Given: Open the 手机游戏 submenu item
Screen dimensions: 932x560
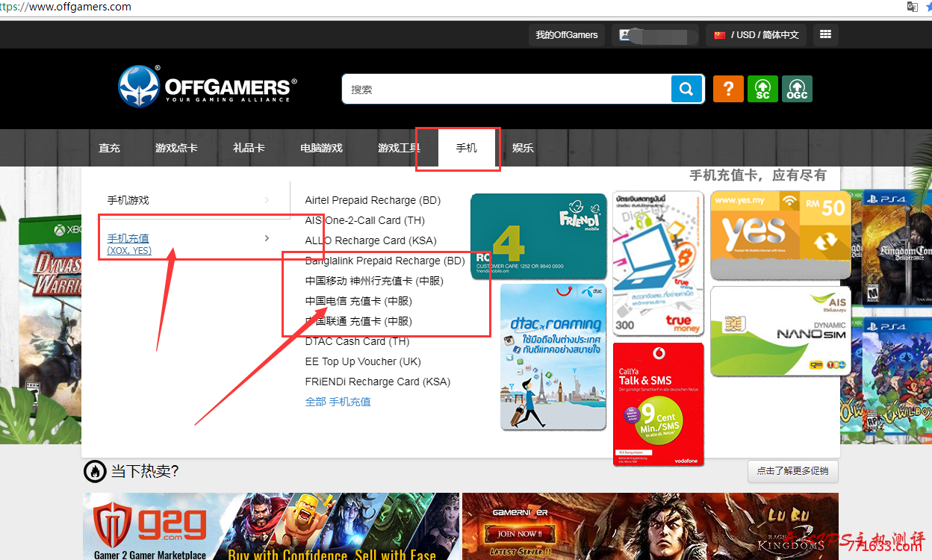Looking at the screenshot, I should pyautogui.click(x=128, y=200).
